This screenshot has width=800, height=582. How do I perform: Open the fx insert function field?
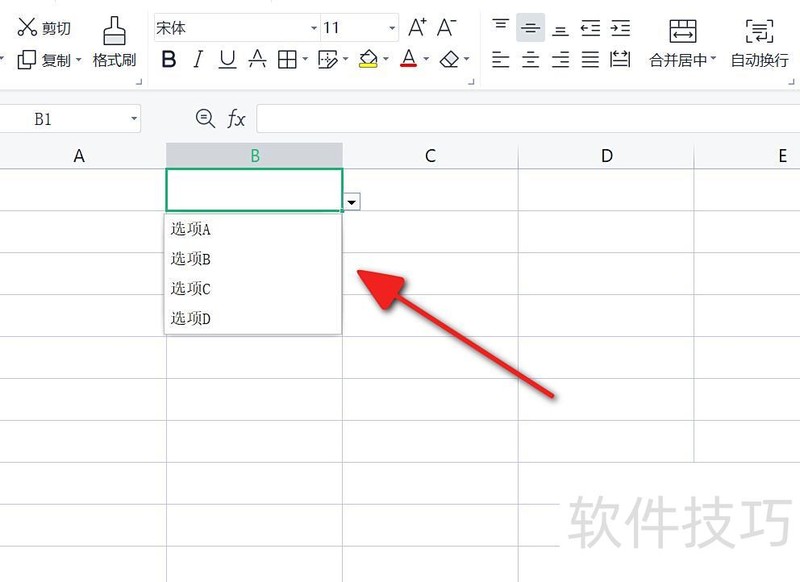click(x=236, y=118)
